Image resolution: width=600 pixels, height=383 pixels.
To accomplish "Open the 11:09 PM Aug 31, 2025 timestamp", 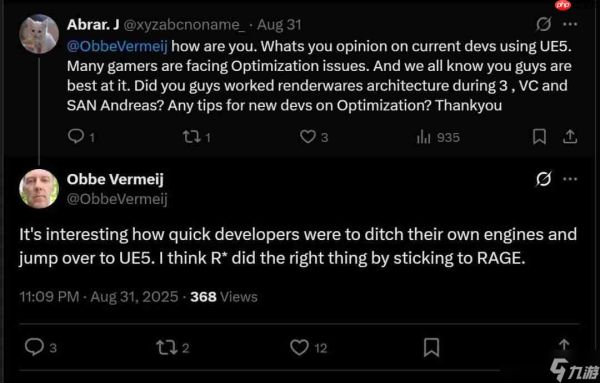I will click(x=99, y=297).
